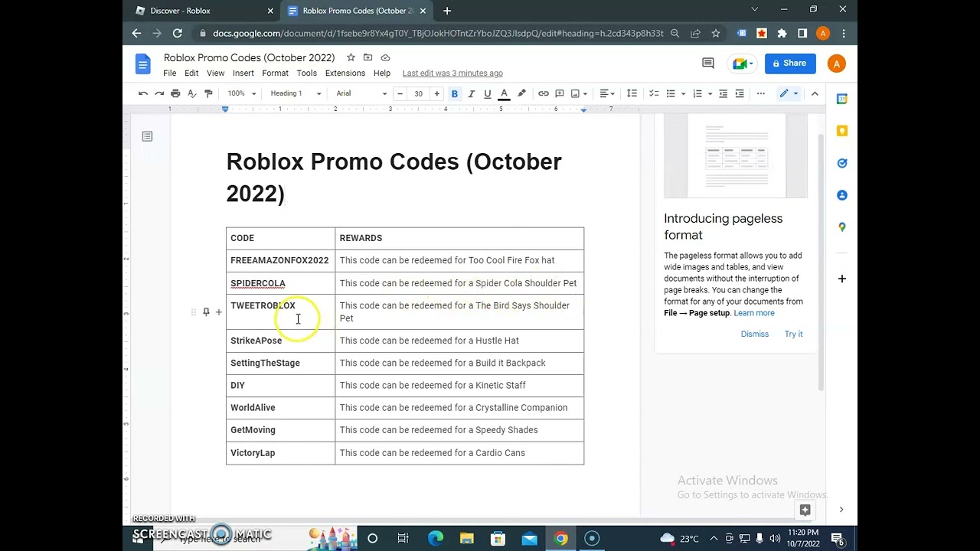Open File Explorer from the taskbar
Screen dimensions: 980x551
point(466,539)
